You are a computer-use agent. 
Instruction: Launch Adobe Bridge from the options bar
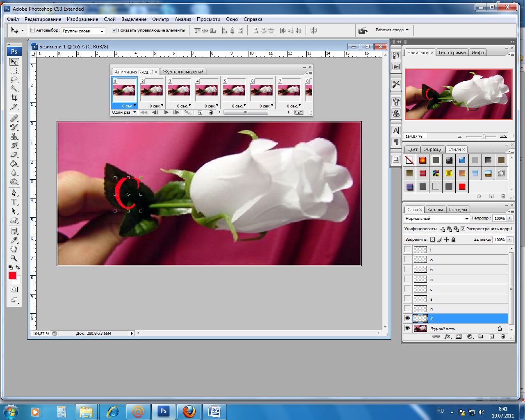[x=363, y=30]
